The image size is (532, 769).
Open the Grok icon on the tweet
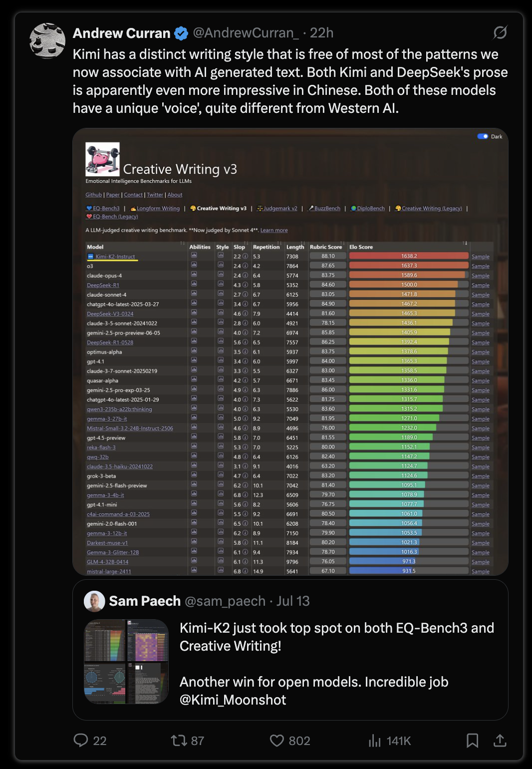500,33
